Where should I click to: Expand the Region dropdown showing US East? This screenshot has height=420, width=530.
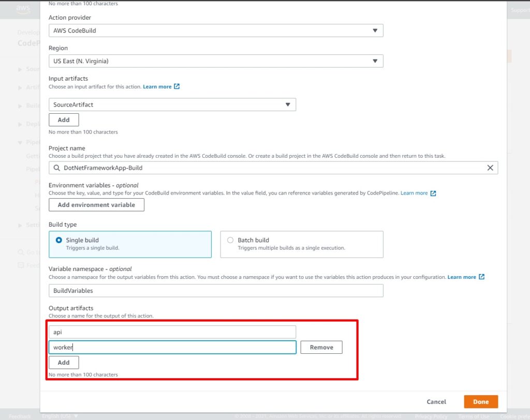pos(216,61)
